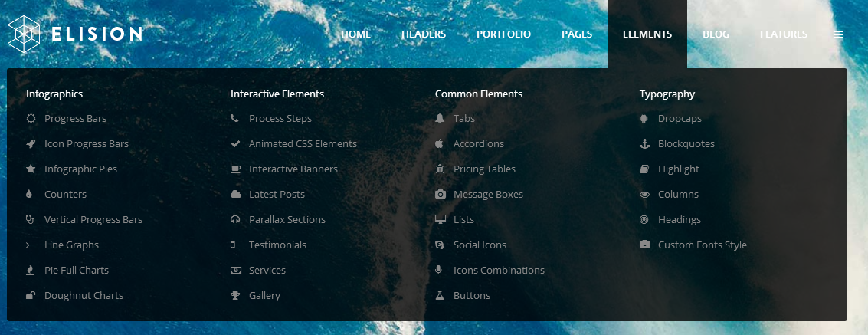Open the Pricing Tables link
868x335 pixels.
point(484,169)
